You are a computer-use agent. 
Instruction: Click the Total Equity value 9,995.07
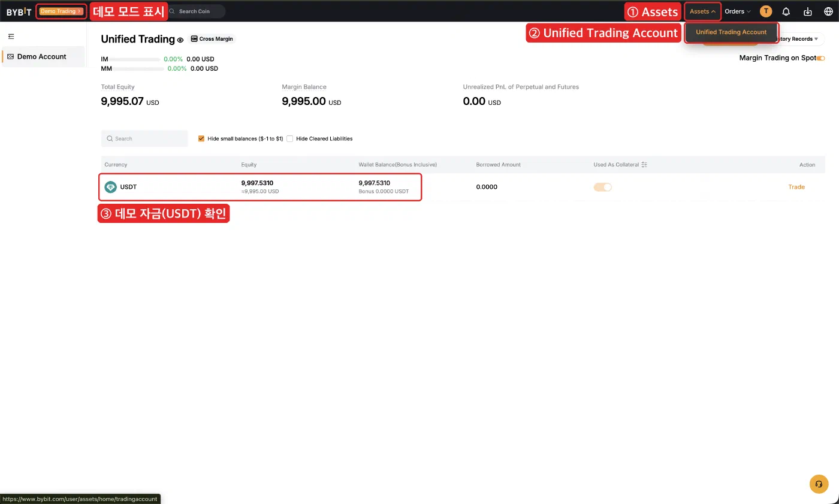click(x=122, y=101)
